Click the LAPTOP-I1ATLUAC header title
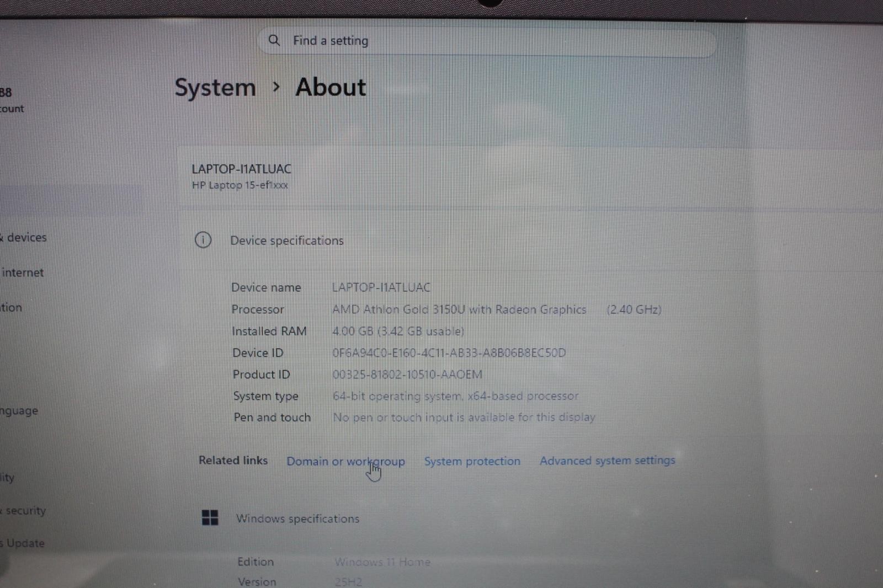The width and height of the screenshot is (883, 588). 241,169
